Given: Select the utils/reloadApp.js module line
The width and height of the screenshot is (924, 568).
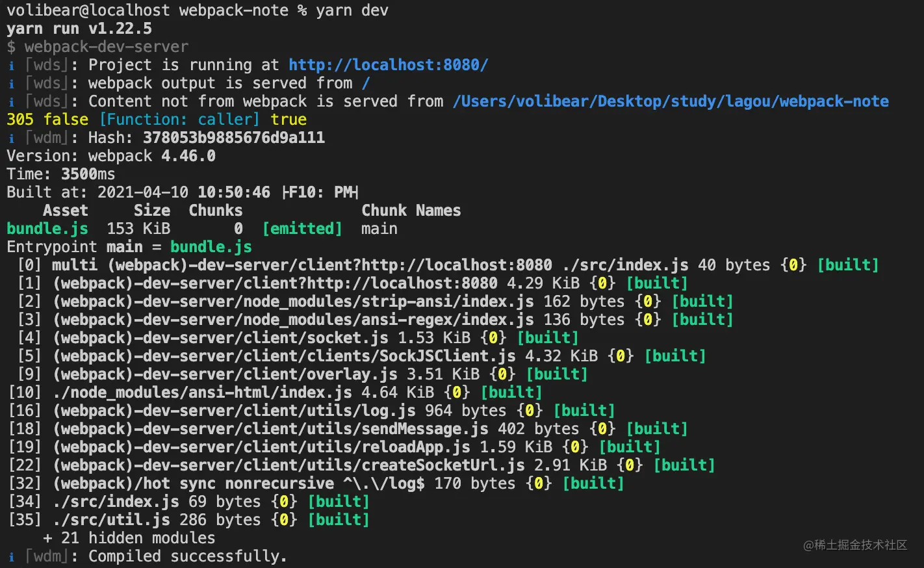Looking at the screenshot, I should tap(335, 447).
